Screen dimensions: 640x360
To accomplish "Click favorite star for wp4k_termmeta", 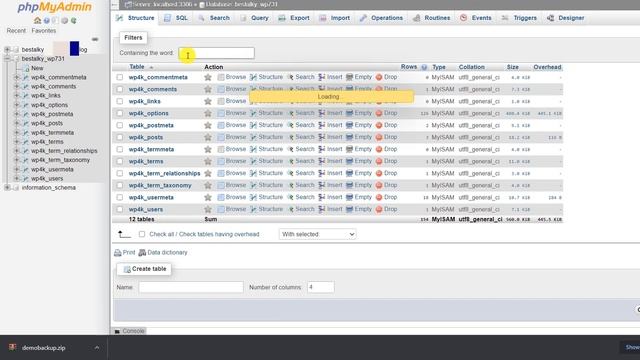I will tap(208, 149).
